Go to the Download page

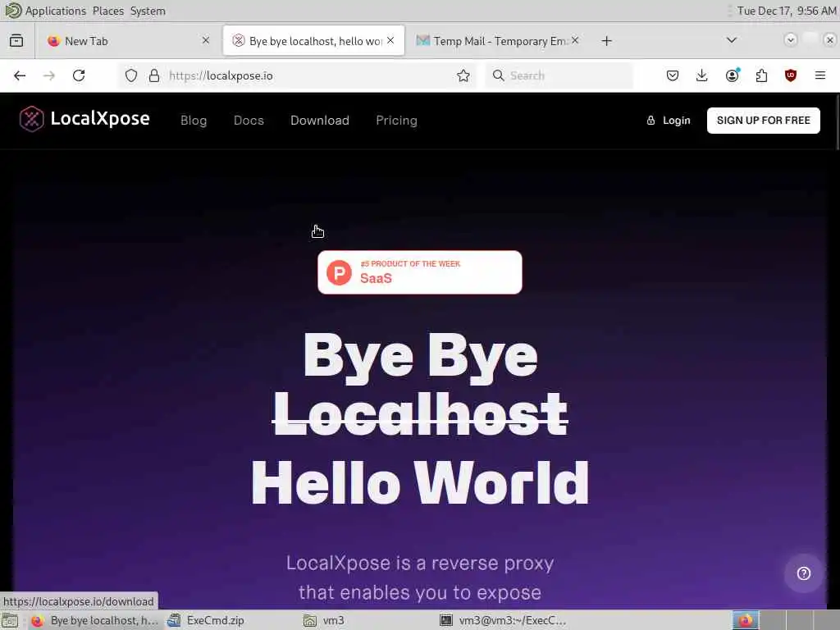pyautogui.click(x=320, y=121)
